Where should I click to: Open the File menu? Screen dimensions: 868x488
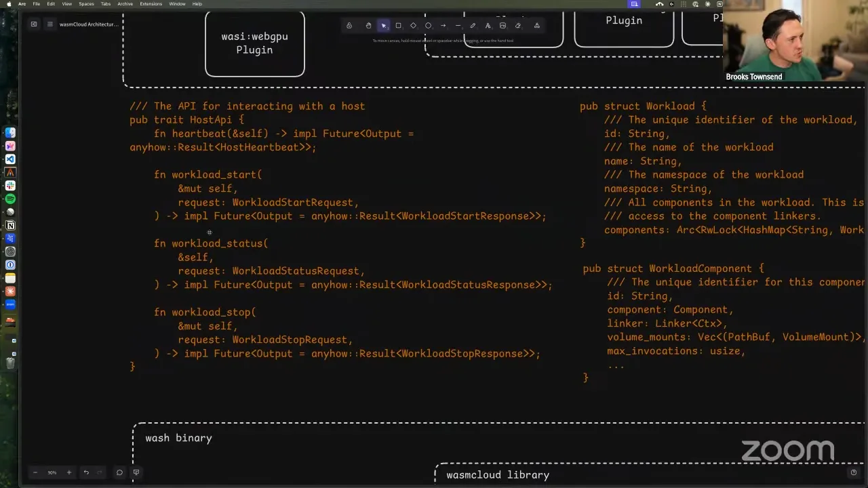click(x=37, y=4)
